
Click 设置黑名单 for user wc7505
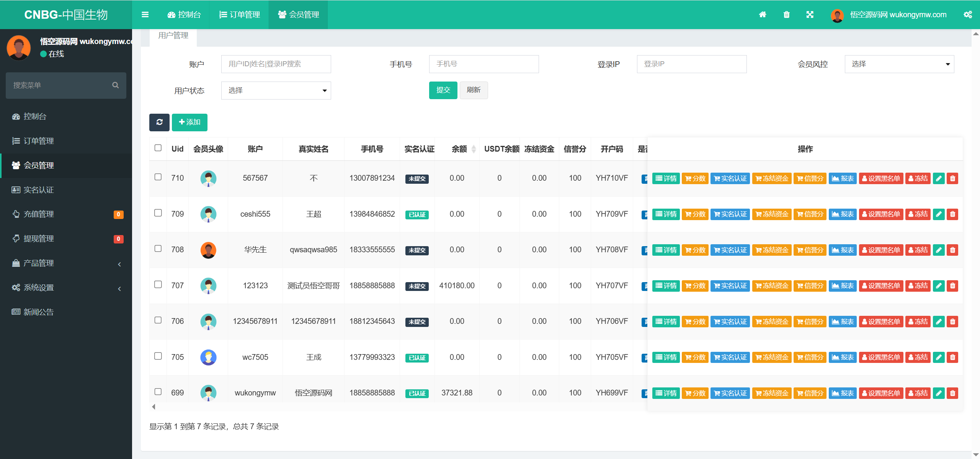click(x=881, y=357)
